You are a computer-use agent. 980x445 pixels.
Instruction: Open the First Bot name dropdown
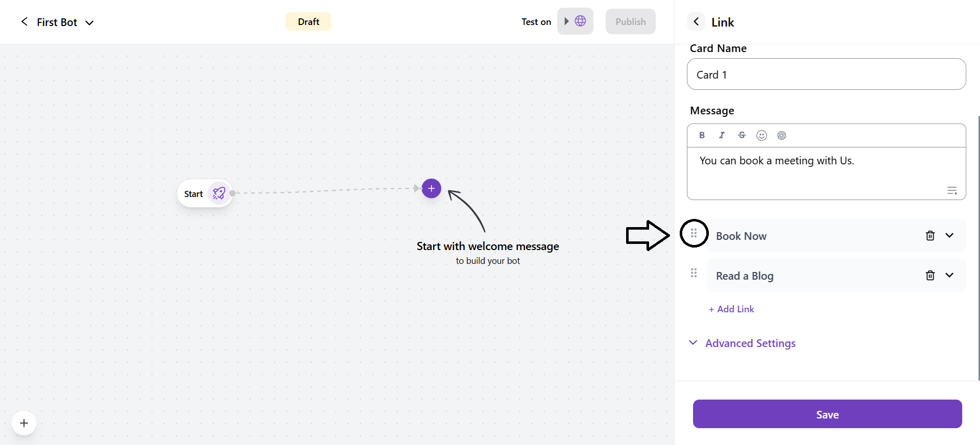(x=89, y=22)
